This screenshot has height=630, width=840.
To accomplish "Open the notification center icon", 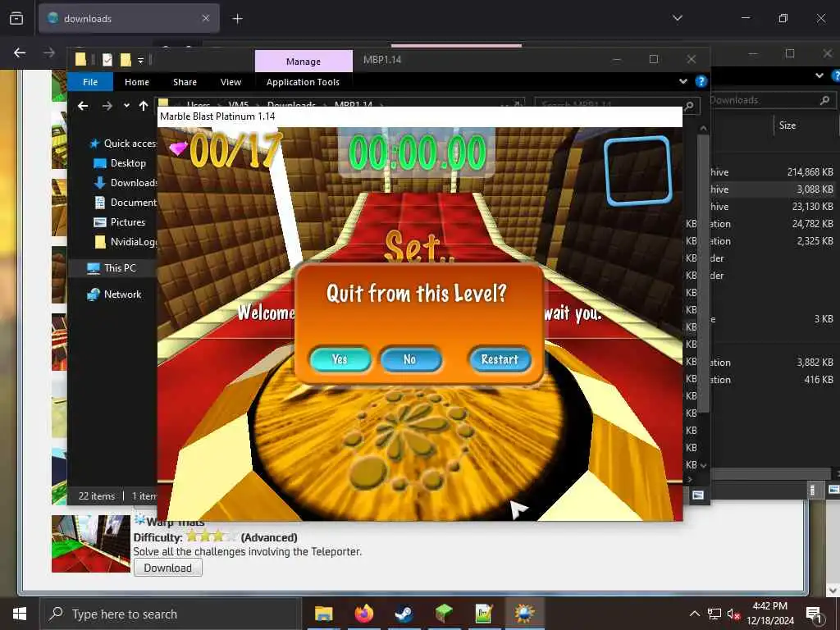I will [814, 614].
